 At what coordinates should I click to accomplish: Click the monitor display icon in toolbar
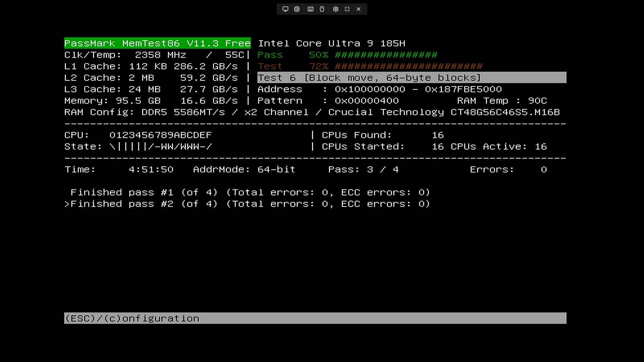pos(285,9)
